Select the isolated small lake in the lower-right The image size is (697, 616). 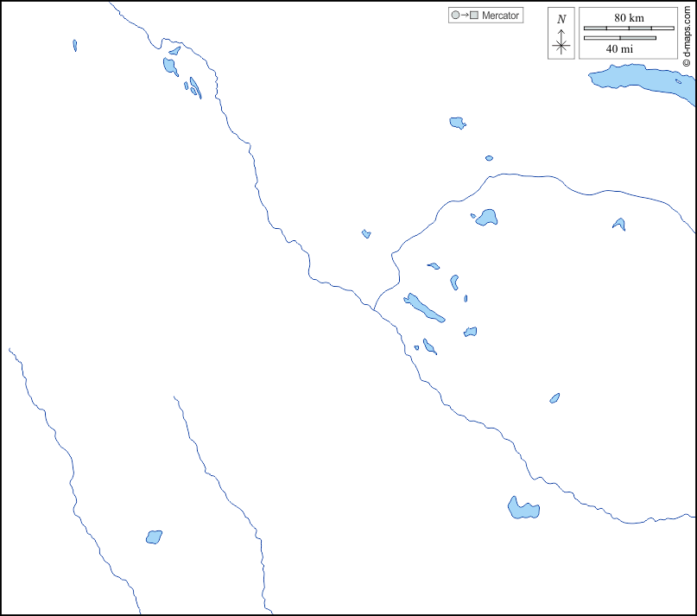tap(554, 398)
